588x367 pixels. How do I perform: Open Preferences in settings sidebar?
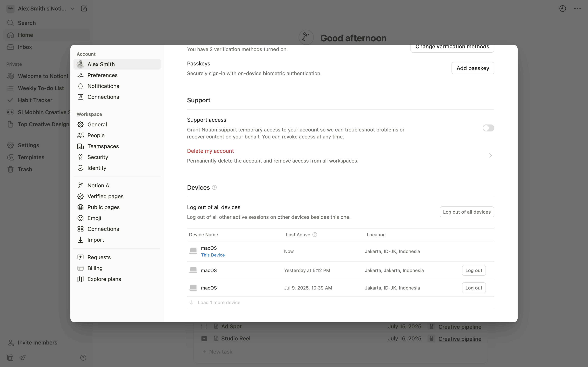click(102, 75)
